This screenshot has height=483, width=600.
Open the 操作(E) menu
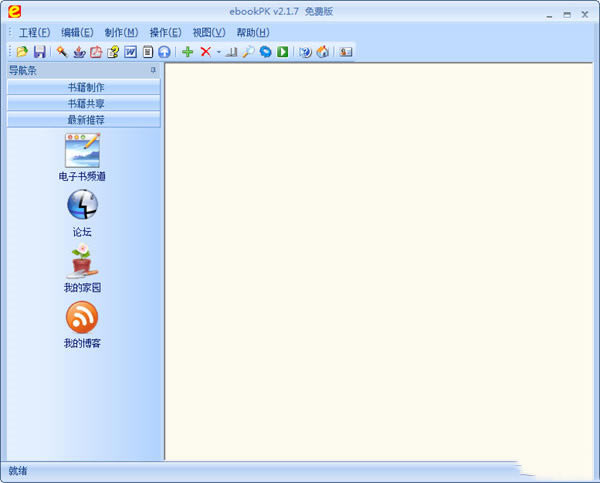[x=165, y=33]
